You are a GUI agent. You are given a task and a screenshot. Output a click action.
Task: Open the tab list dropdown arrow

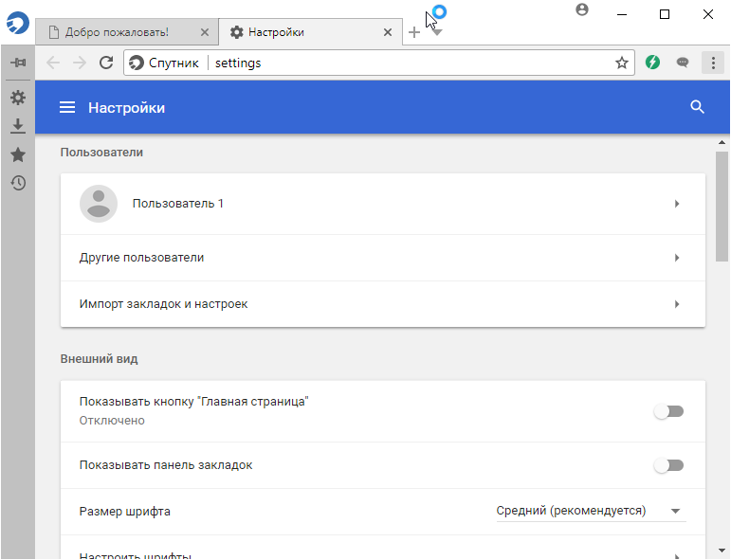(436, 32)
